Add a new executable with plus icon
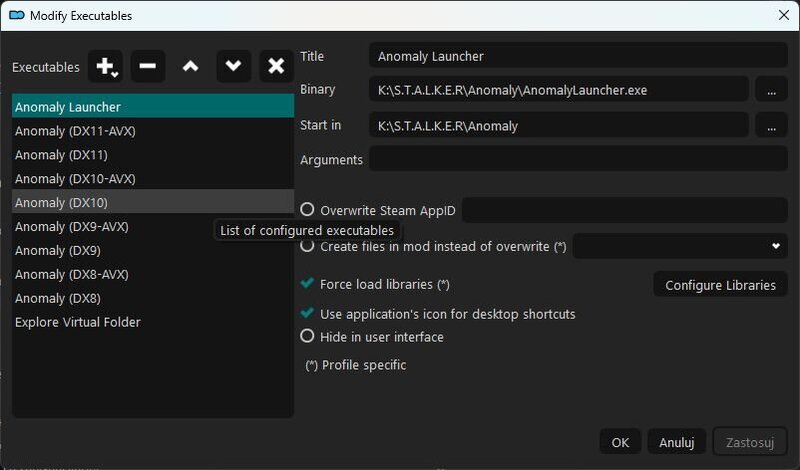Screen dimensions: 800x470 point(105,66)
